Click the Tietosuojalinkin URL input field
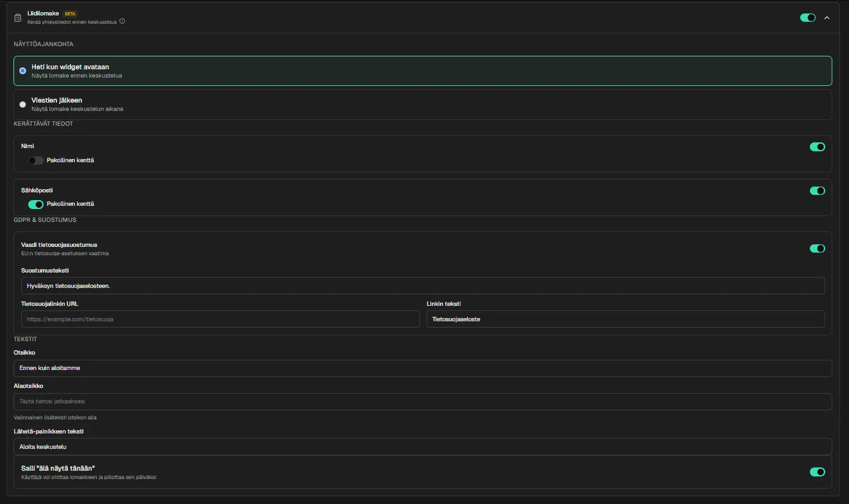Image resolution: width=849 pixels, height=504 pixels. click(x=220, y=319)
